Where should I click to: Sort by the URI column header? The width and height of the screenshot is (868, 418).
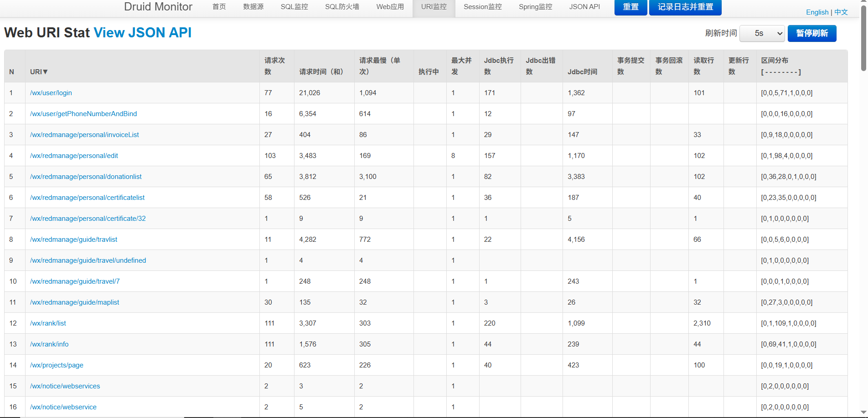click(39, 71)
